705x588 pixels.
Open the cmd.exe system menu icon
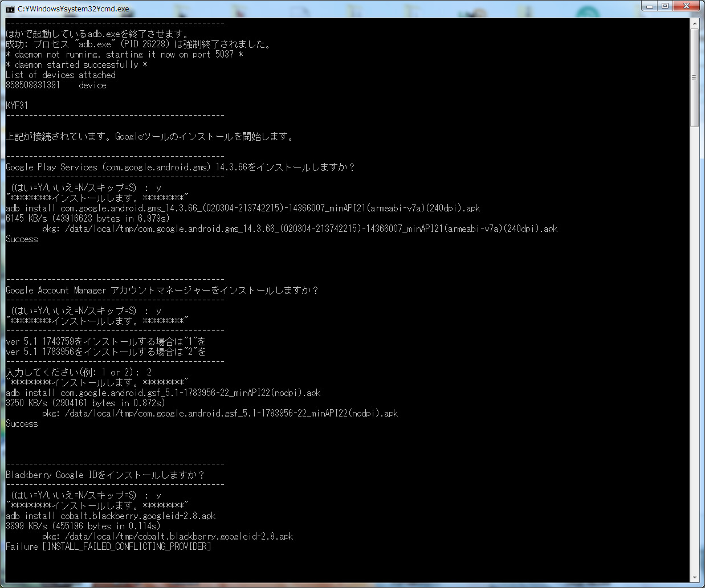click(10, 9)
